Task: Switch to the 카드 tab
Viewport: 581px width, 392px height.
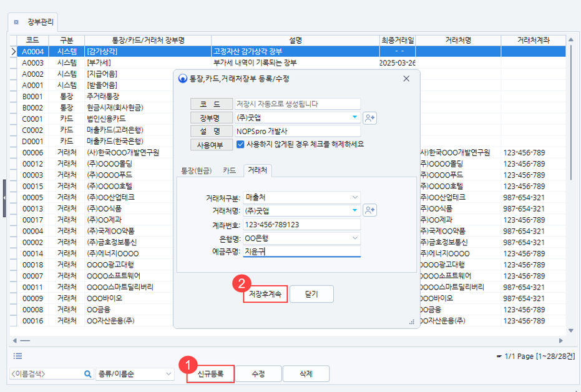Action: click(x=229, y=170)
